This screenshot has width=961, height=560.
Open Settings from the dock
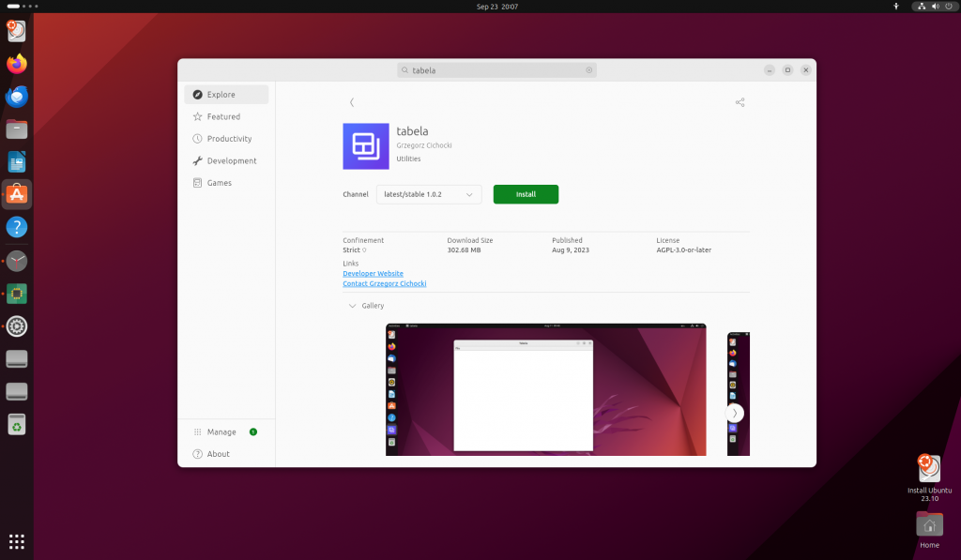16,326
